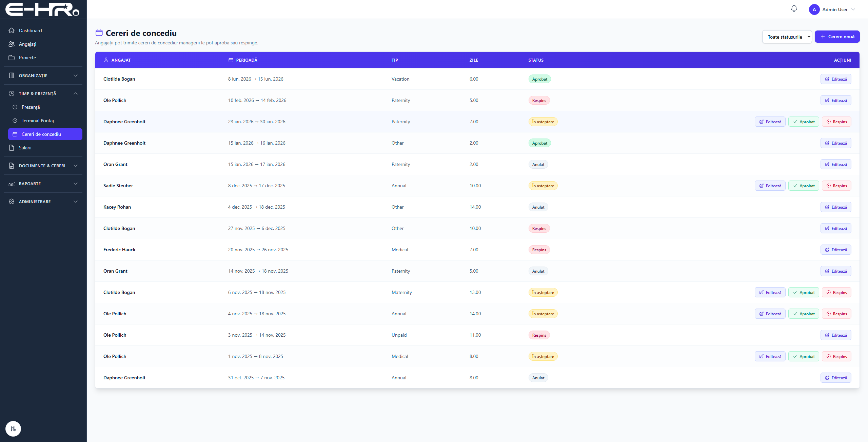
Task: Click the Admin User avatar icon
Action: [814, 9]
